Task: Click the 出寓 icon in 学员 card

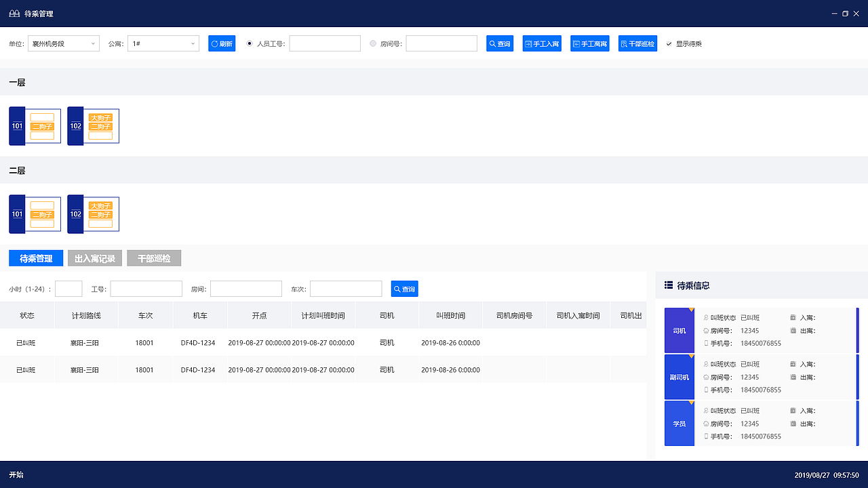Action: click(x=793, y=424)
